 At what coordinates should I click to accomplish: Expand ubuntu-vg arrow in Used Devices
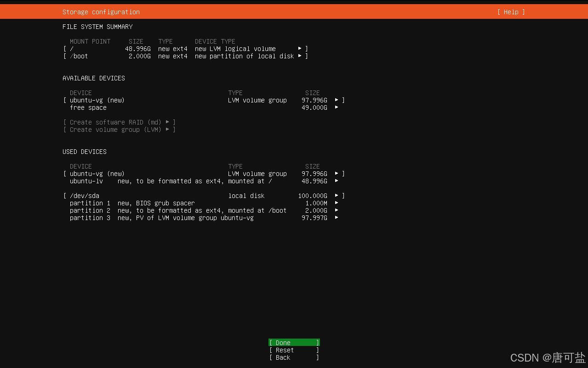[337, 174]
